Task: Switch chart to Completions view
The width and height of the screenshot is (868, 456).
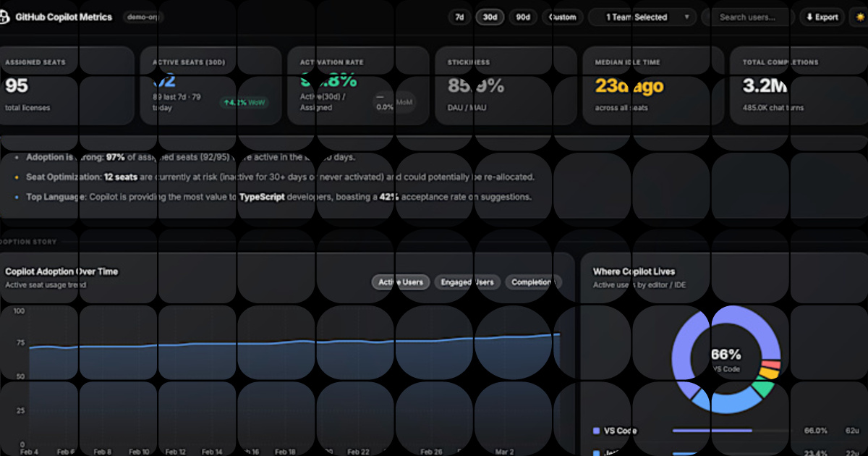Action: coord(533,282)
